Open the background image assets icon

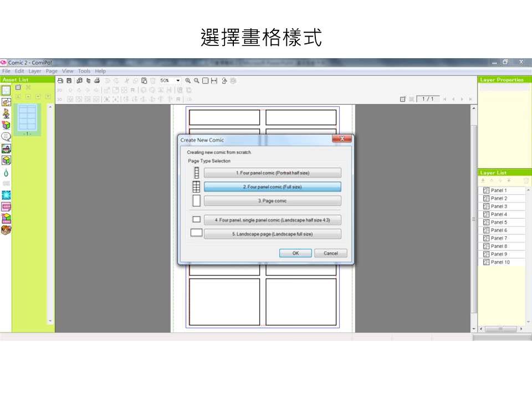pos(7,148)
